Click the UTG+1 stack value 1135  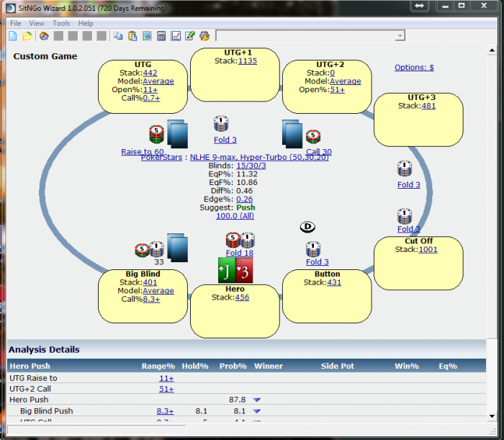(x=247, y=61)
